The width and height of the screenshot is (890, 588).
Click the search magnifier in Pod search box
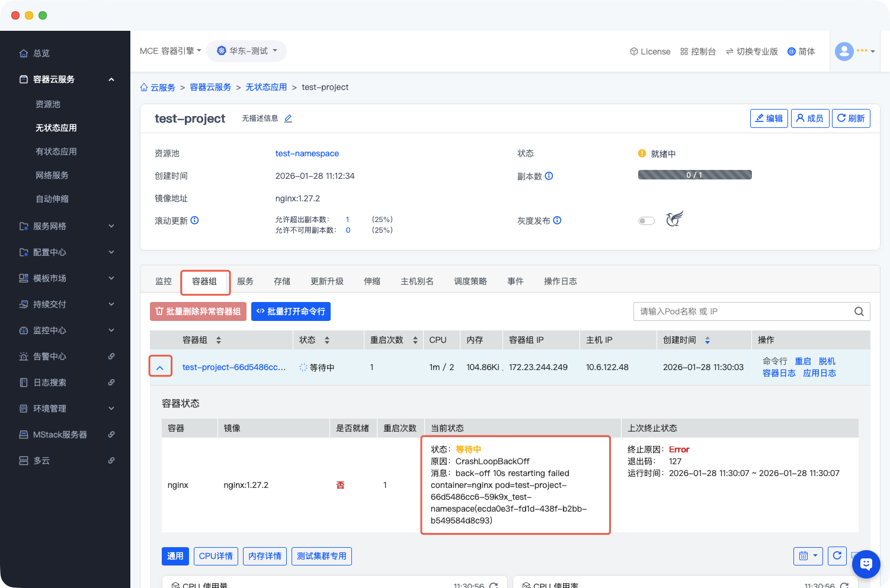859,311
